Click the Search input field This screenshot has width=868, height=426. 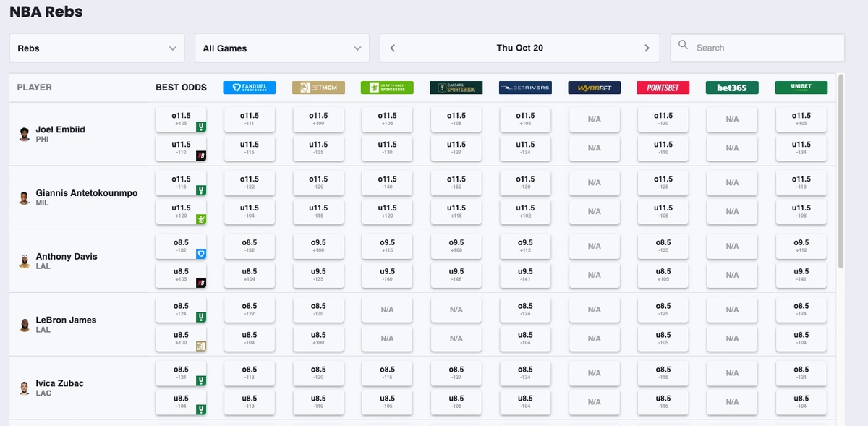(757, 48)
